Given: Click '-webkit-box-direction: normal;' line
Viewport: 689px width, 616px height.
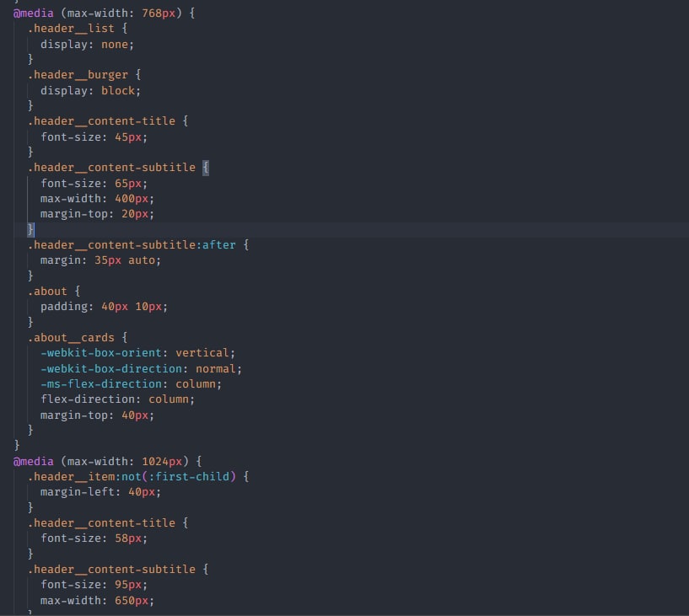Looking at the screenshot, I should 141,369.
